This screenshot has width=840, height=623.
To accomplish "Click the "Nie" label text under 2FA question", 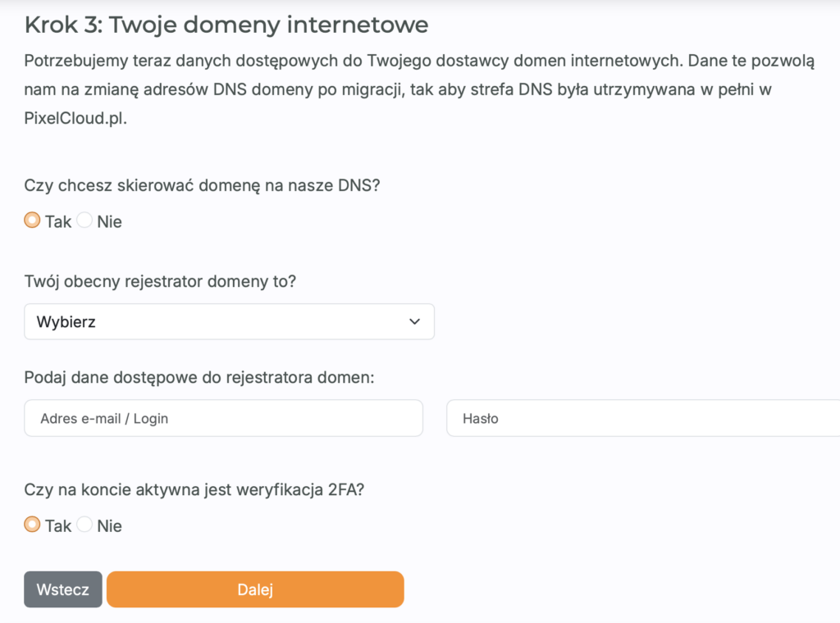I will click(x=109, y=525).
